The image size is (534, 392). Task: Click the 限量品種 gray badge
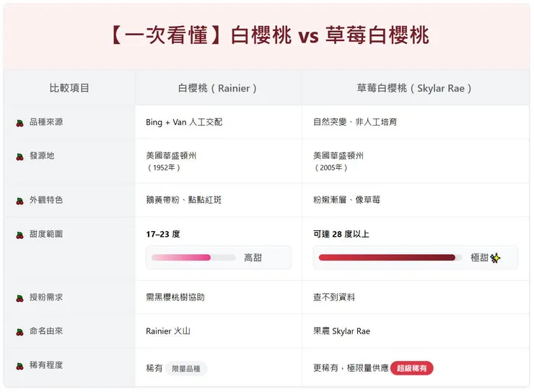[186, 368]
